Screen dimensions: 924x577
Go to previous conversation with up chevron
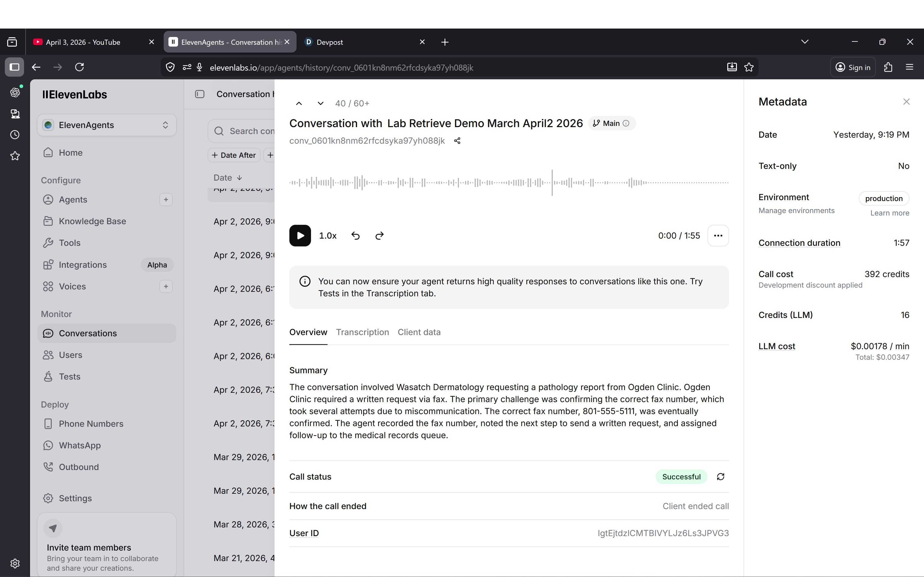tap(299, 103)
